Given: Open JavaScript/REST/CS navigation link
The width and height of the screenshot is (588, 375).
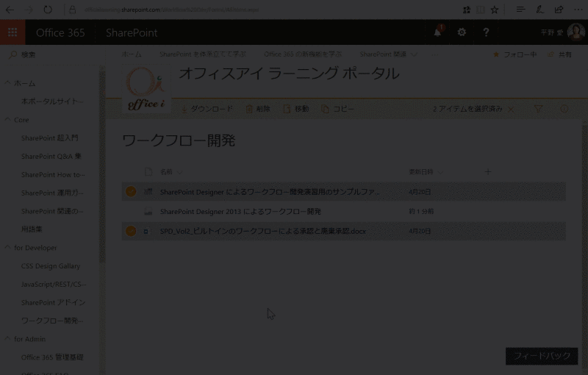Looking at the screenshot, I should (x=54, y=285).
